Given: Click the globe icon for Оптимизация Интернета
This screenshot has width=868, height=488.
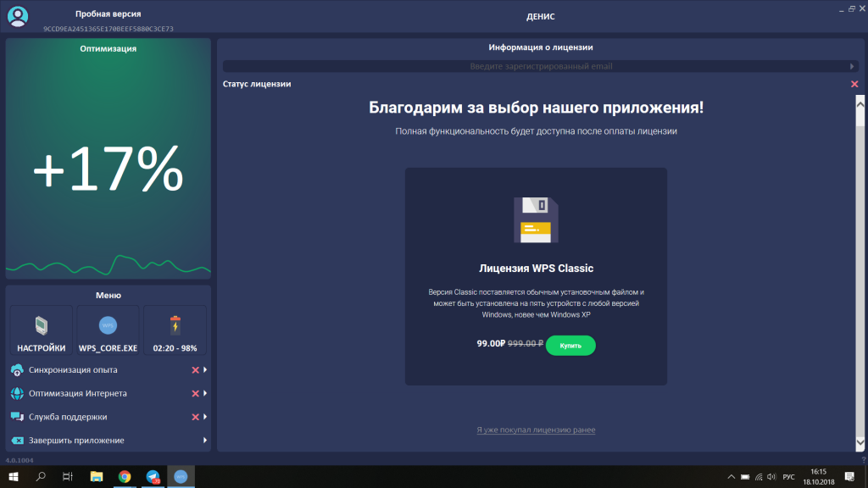Looking at the screenshot, I should [17, 394].
